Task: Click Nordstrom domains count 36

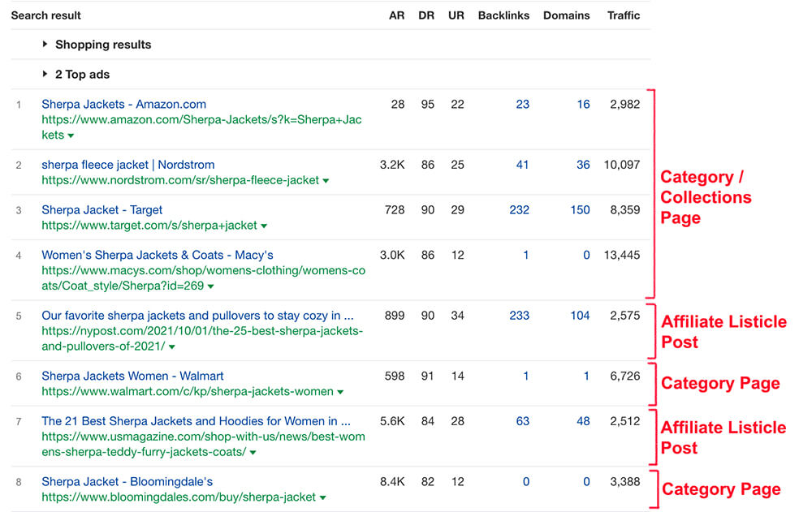Action: [583, 165]
